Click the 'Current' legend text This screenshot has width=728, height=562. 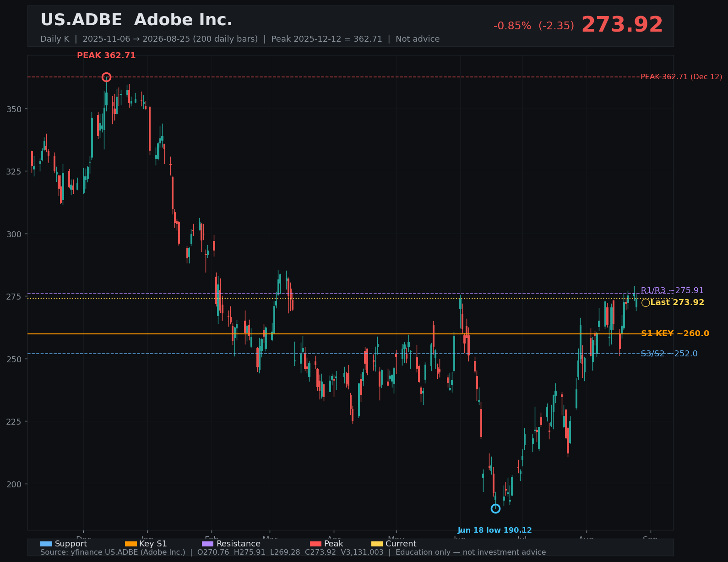pyautogui.click(x=401, y=544)
